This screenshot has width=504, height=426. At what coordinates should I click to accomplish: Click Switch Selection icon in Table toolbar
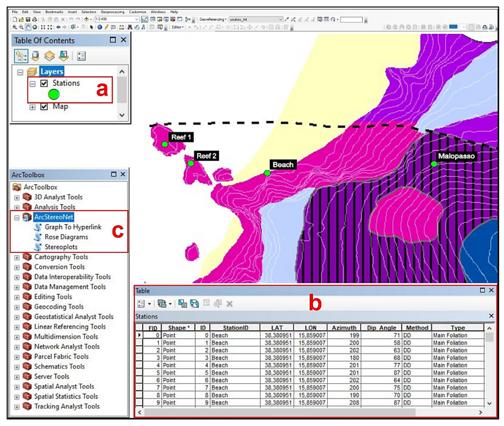coord(194,304)
